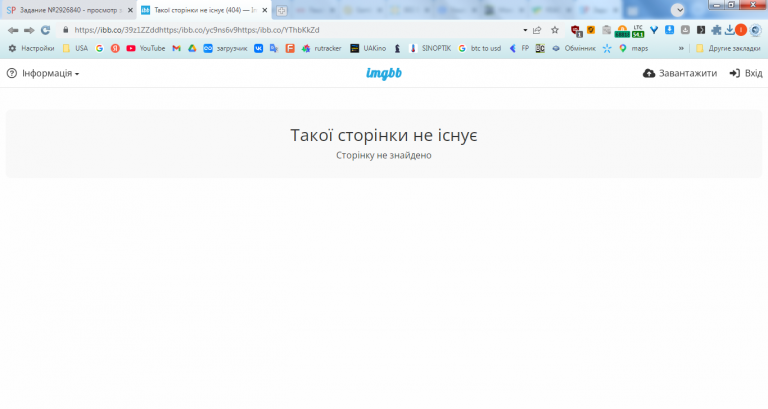768x409 pixels.
Task: Close the Задание №2926840 tab
Action: (130, 10)
